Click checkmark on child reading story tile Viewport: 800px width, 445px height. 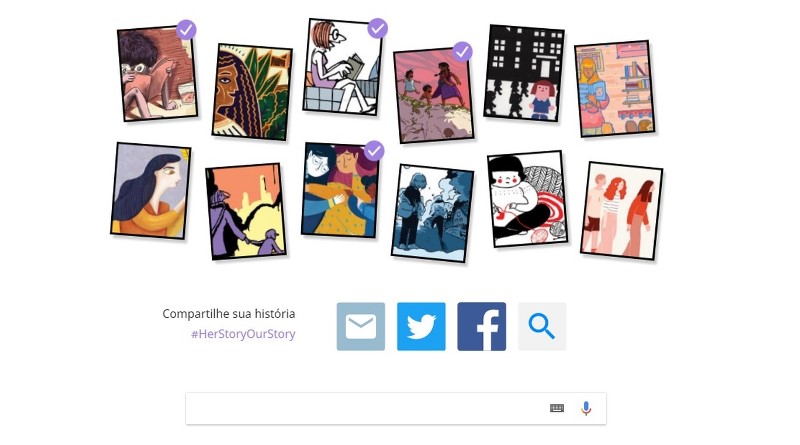tap(186, 30)
